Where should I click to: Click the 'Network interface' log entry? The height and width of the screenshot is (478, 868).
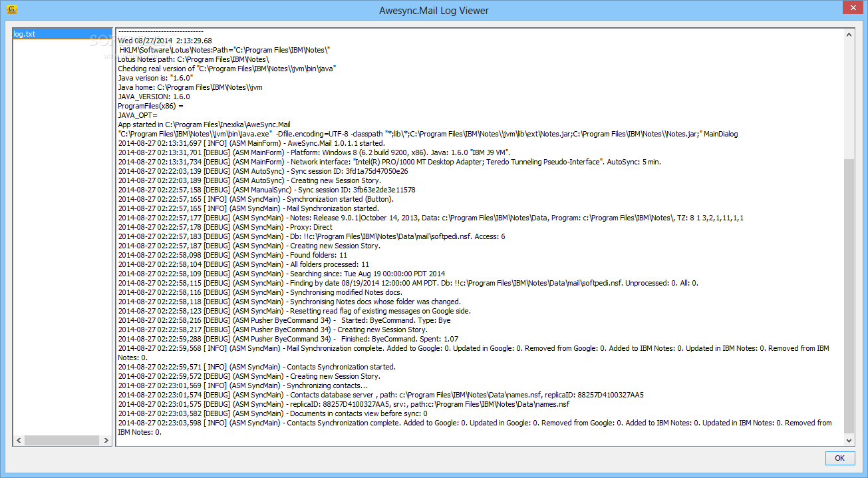(x=389, y=162)
